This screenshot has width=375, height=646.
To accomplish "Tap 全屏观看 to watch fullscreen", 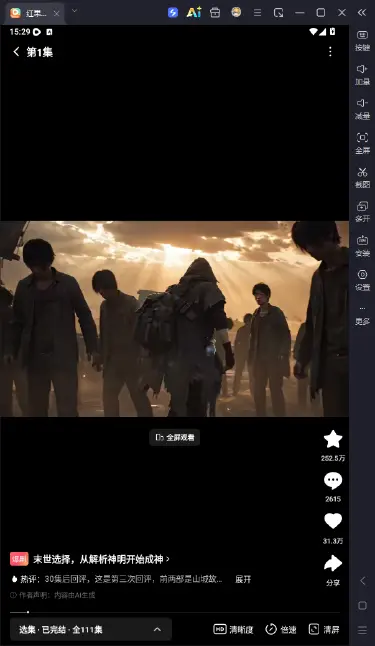I will tap(175, 437).
